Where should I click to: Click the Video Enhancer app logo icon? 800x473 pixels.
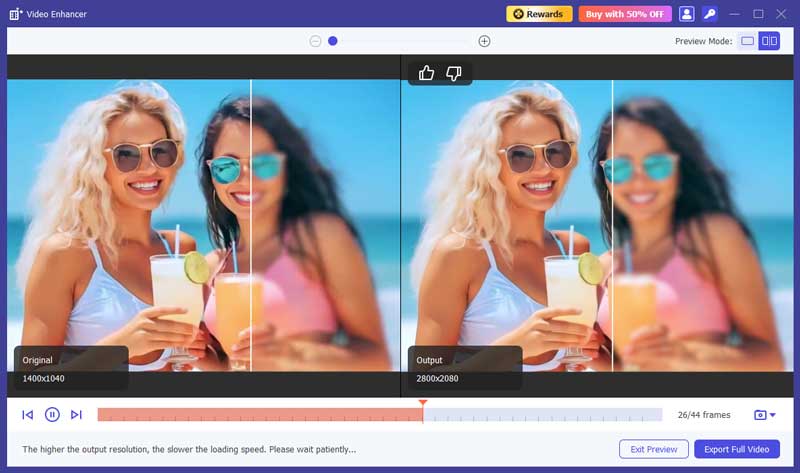tap(15, 14)
